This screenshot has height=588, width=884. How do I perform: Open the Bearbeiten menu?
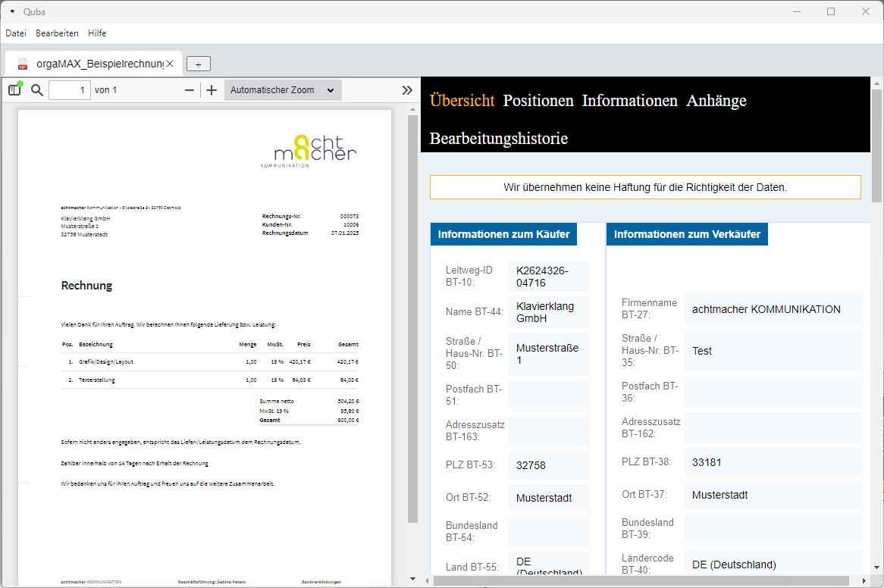[57, 33]
